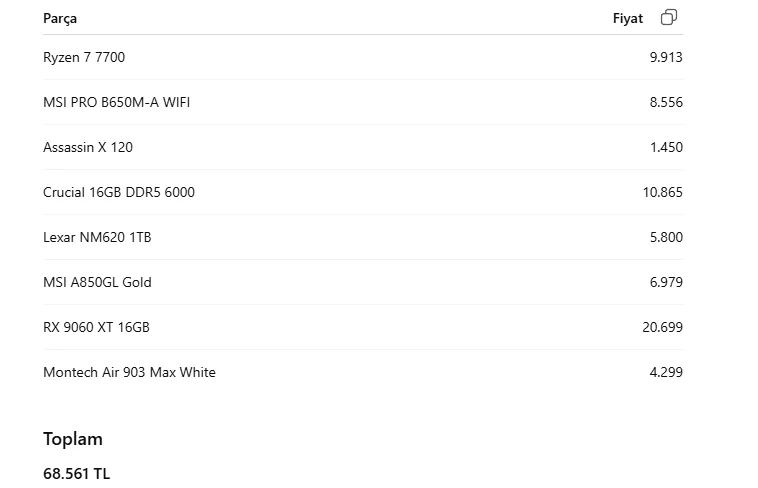
Task: Click the Fiyat column header
Action: [x=628, y=18]
